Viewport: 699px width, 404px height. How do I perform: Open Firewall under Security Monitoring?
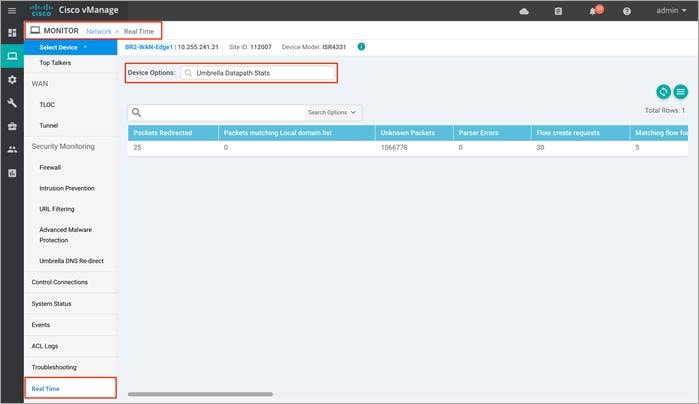click(50, 168)
